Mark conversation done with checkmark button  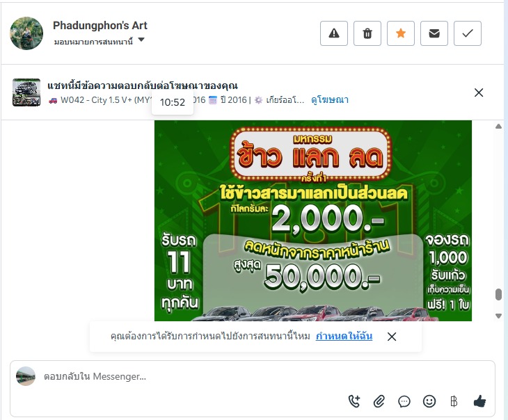click(468, 33)
